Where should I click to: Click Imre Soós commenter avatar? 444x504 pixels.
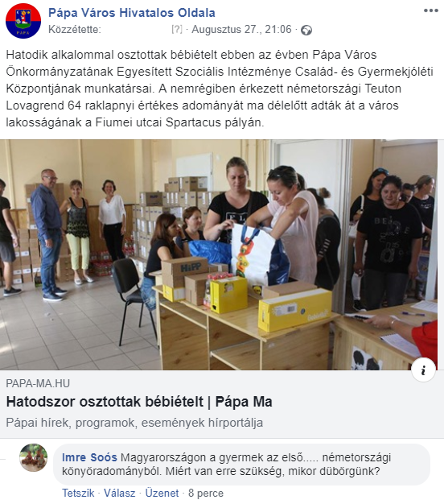coord(34,458)
